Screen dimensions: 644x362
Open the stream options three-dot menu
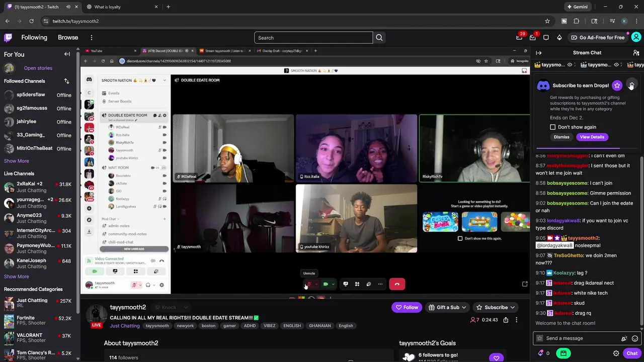pyautogui.click(x=516, y=320)
